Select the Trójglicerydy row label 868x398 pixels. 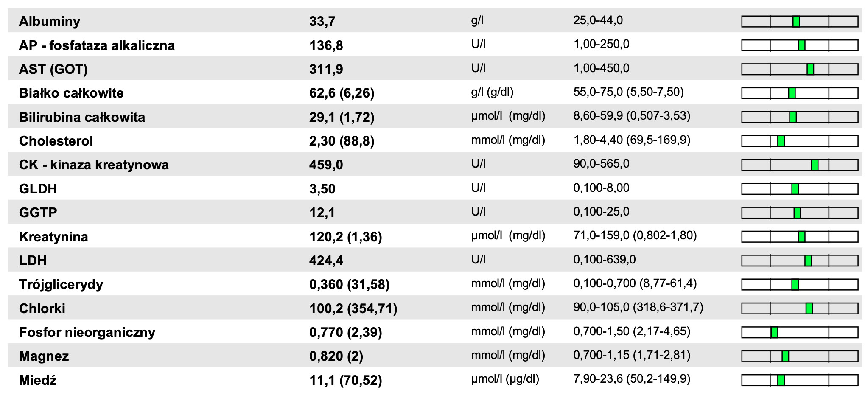61,284
